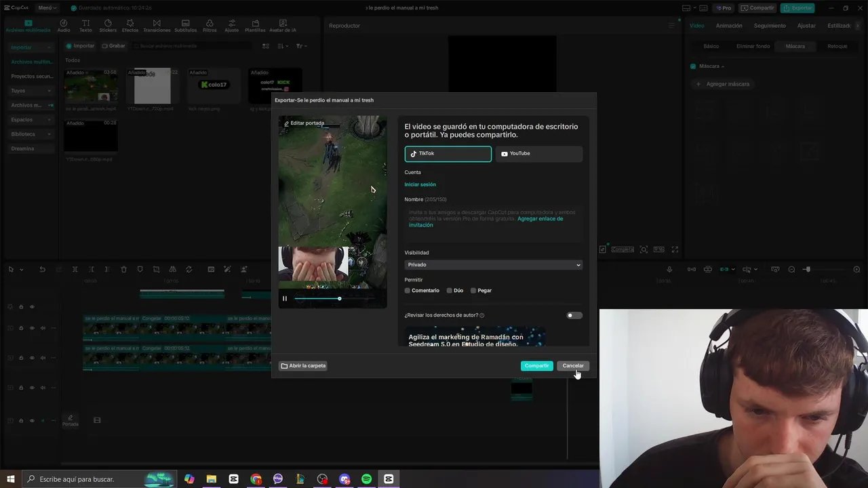Pause the export preview playback
Screen dimensions: 868x488
[285, 298]
